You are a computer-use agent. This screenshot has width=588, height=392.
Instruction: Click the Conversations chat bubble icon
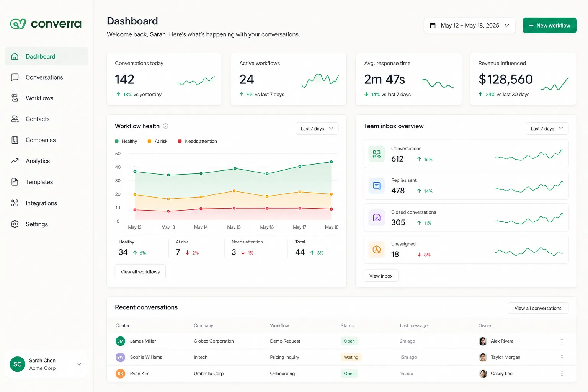(15, 77)
